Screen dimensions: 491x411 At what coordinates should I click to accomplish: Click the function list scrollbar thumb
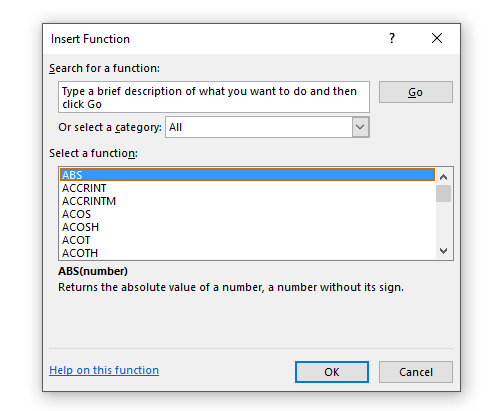(x=443, y=193)
